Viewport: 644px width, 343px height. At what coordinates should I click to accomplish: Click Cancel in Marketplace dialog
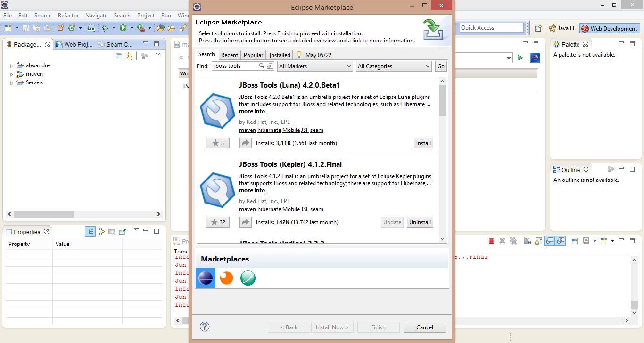click(x=425, y=327)
